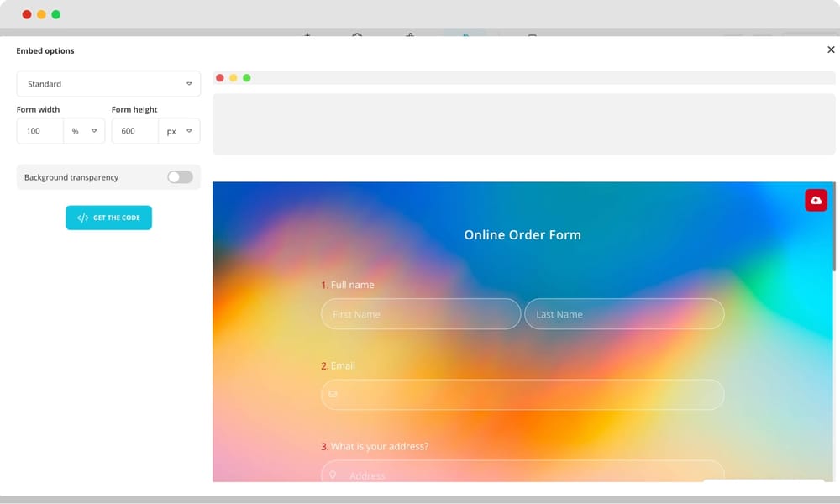Screen dimensions: 840x504
Task: Open the form height px unit dropdown
Action: [180, 131]
